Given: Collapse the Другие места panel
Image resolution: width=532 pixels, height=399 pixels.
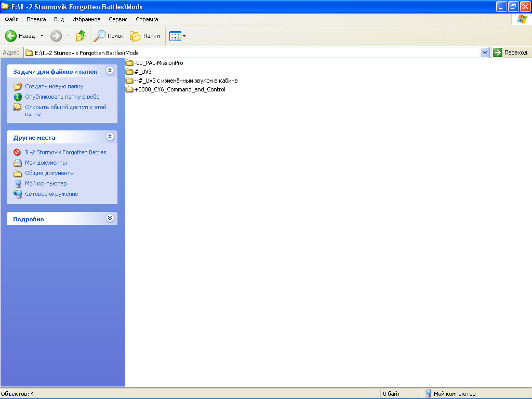Looking at the screenshot, I should pos(110,137).
